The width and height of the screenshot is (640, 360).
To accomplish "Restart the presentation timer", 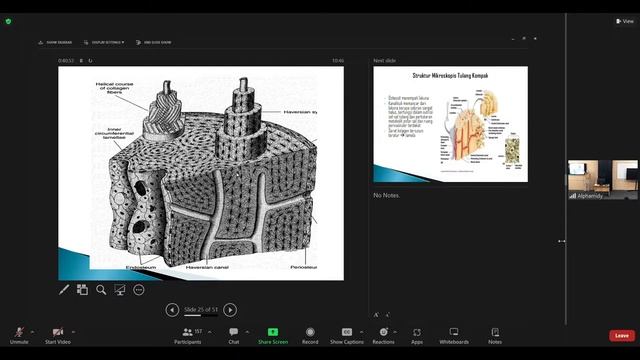I will 90,60.
